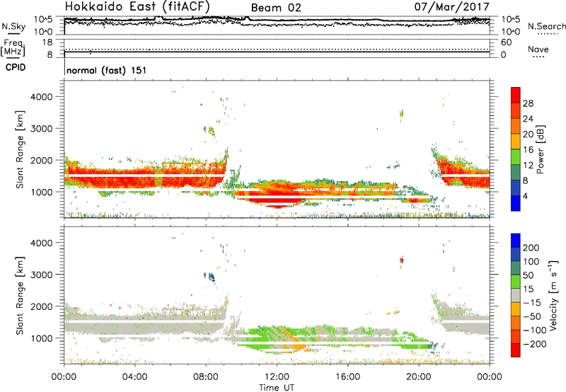
Task: Click the date '07/Mar/2017'
Action: (x=451, y=6)
